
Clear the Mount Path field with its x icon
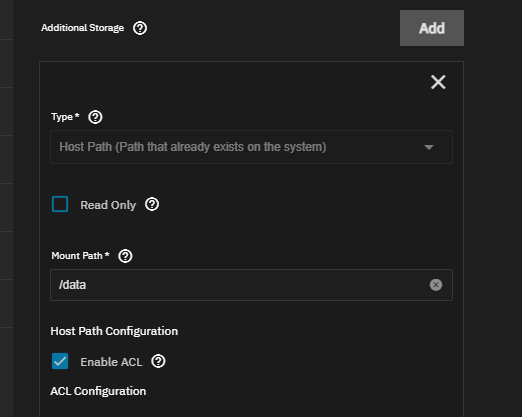coord(436,285)
